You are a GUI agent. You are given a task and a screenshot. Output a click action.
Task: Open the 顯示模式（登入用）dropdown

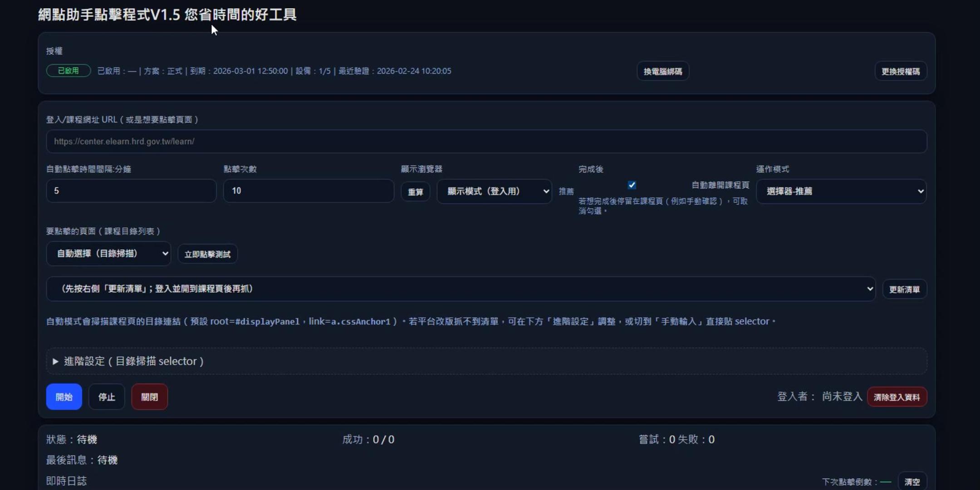[x=494, y=191]
